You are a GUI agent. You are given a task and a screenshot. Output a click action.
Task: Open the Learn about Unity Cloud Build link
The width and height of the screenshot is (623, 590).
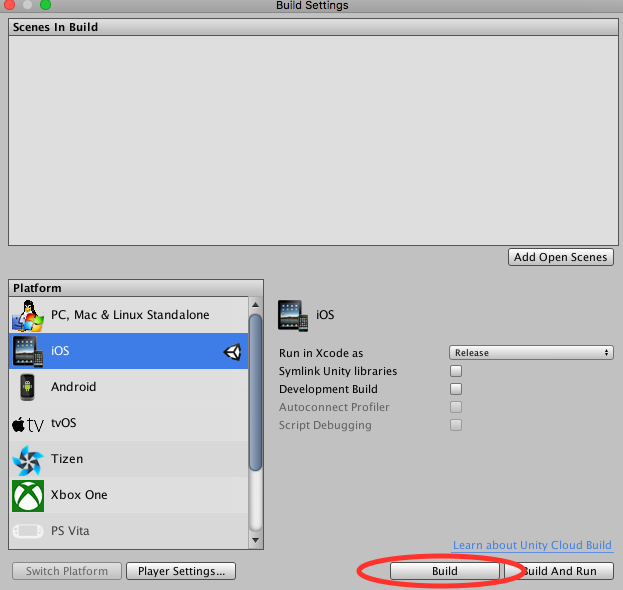[532, 545]
